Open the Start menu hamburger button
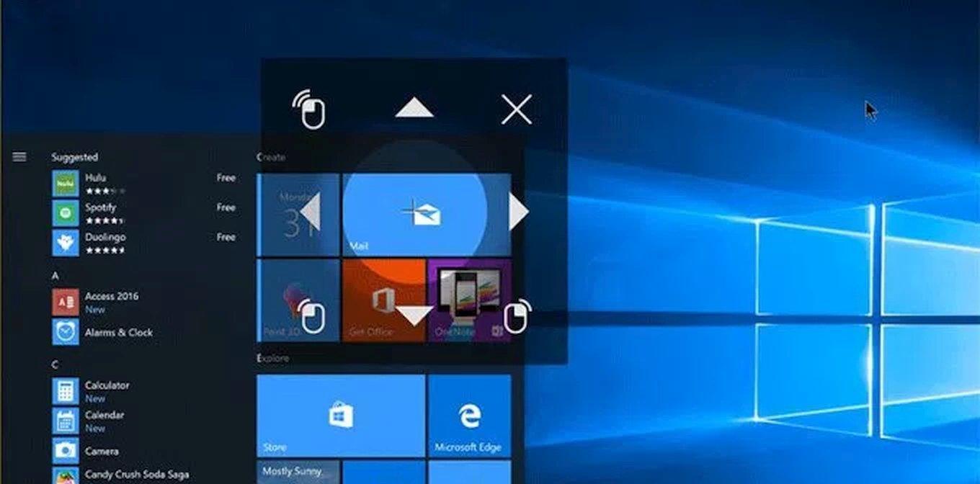The image size is (980, 484). coord(19,156)
